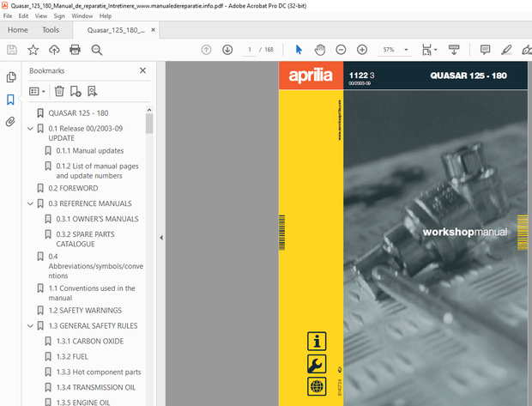The image size is (532, 406).
Task: Open the Attachments paperclip panel
Action: click(x=10, y=122)
